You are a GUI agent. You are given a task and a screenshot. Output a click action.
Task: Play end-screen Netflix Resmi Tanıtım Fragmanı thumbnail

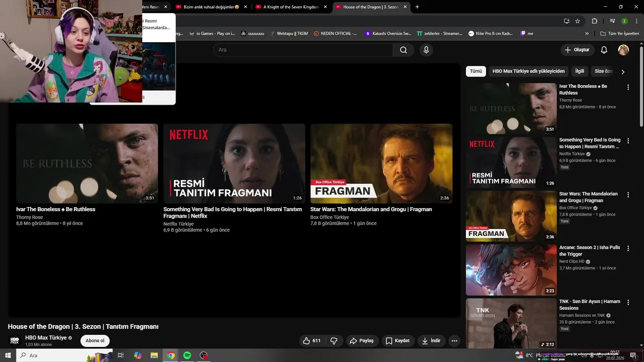tap(234, 163)
